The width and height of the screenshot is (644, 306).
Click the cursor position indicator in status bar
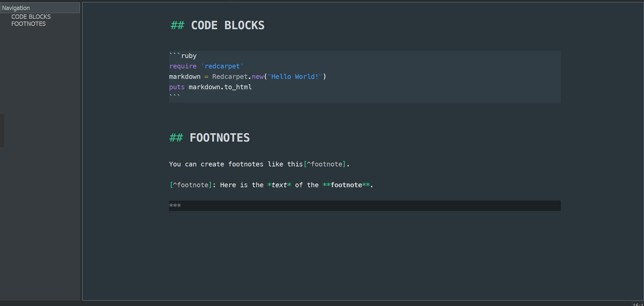pos(638,304)
